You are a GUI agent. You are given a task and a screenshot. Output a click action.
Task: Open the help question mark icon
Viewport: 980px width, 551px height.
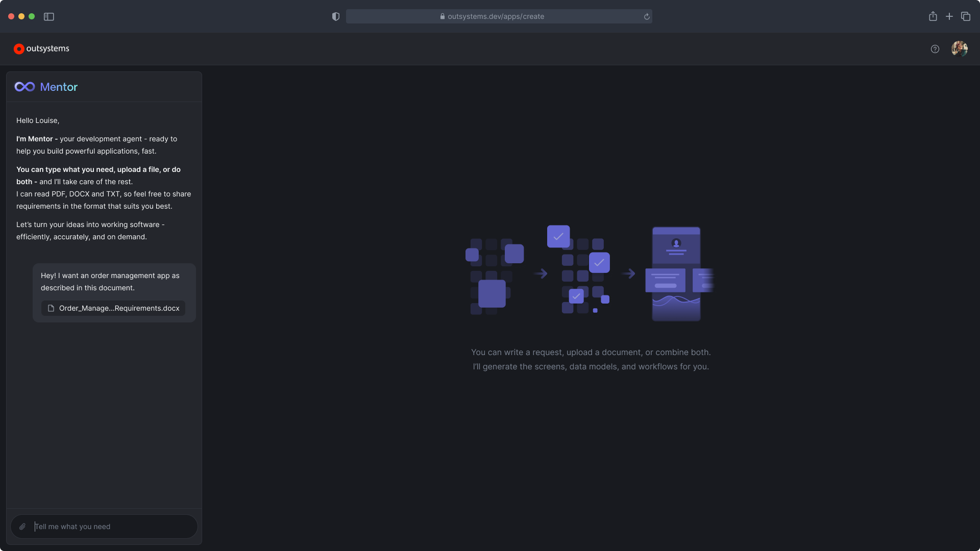coord(935,49)
